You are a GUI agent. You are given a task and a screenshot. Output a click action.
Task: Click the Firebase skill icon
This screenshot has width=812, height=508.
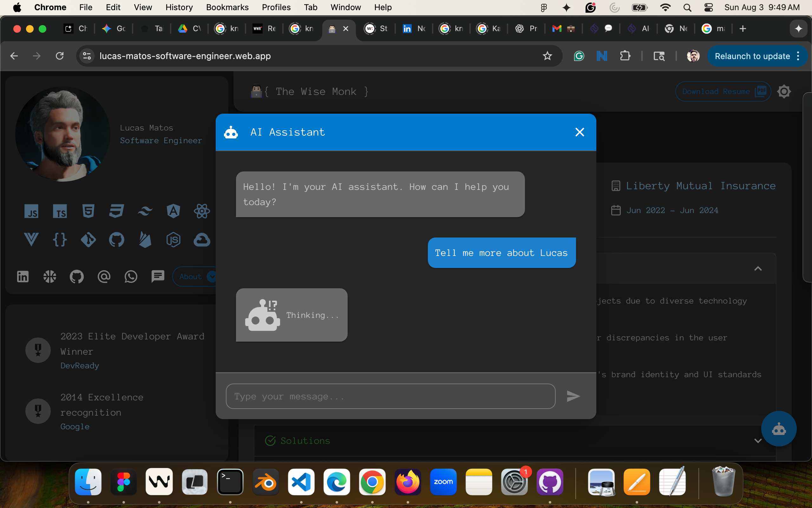tap(145, 239)
